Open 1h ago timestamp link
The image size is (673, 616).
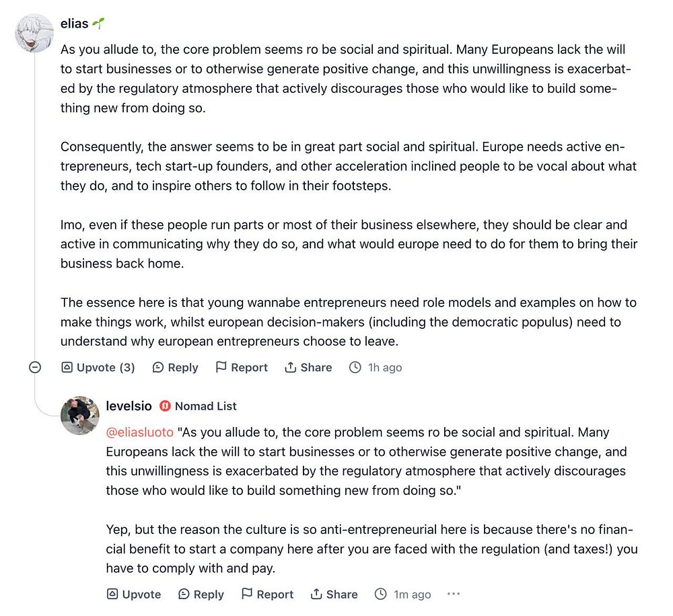click(x=384, y=368)
